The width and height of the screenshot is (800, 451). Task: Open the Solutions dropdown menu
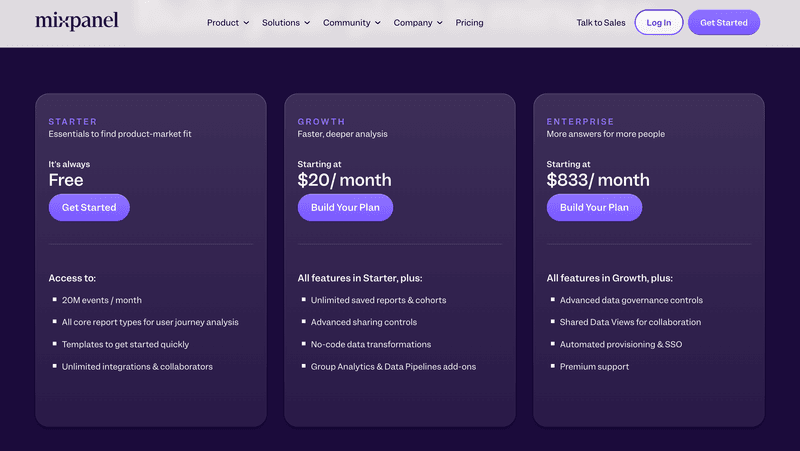285,23
